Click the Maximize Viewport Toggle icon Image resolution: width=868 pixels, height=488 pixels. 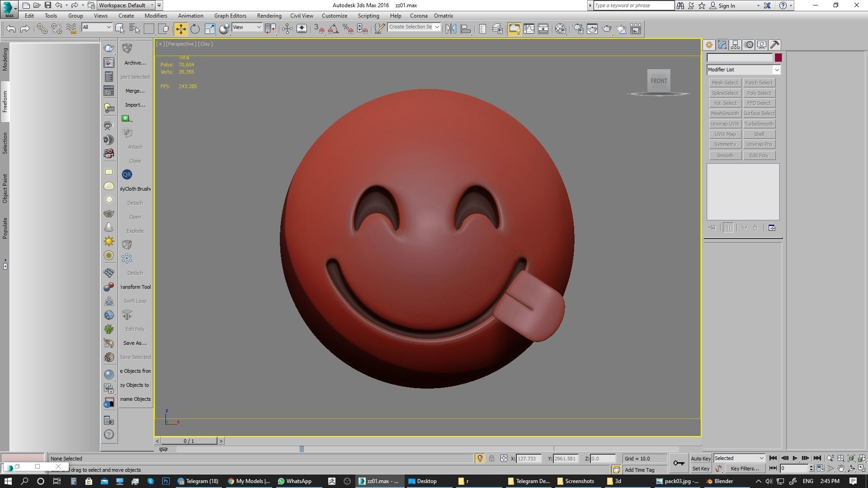pos(862,469)
